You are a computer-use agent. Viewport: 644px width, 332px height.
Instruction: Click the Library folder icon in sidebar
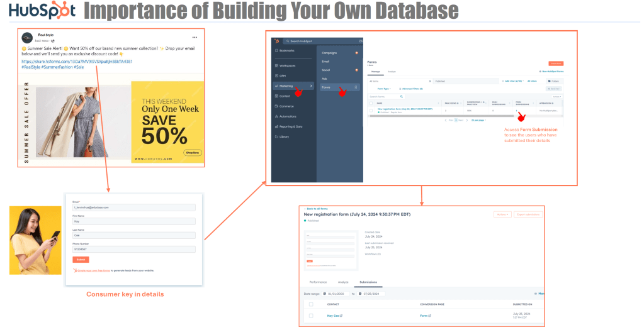click(x=276, y=136)
